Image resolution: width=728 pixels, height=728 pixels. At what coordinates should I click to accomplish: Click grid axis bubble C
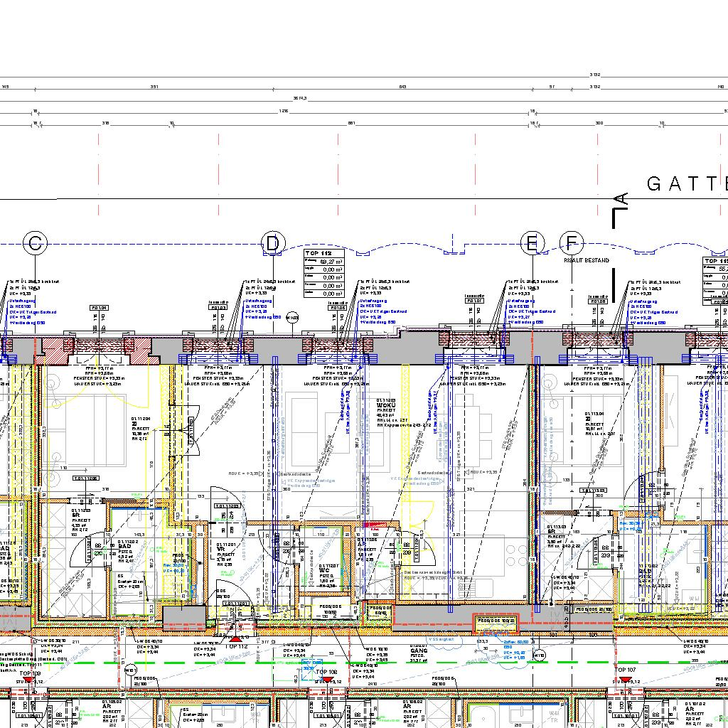35,244
